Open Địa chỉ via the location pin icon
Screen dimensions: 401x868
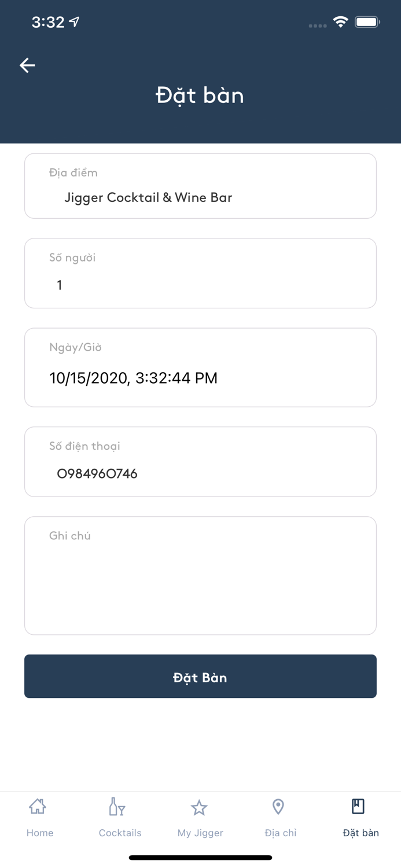(x=278, y=806)
